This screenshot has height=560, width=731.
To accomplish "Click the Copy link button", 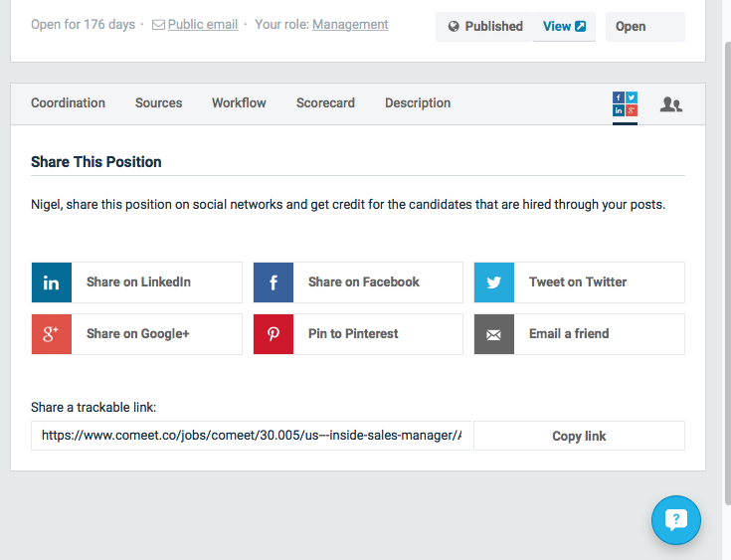I will (x=579, y=436).
